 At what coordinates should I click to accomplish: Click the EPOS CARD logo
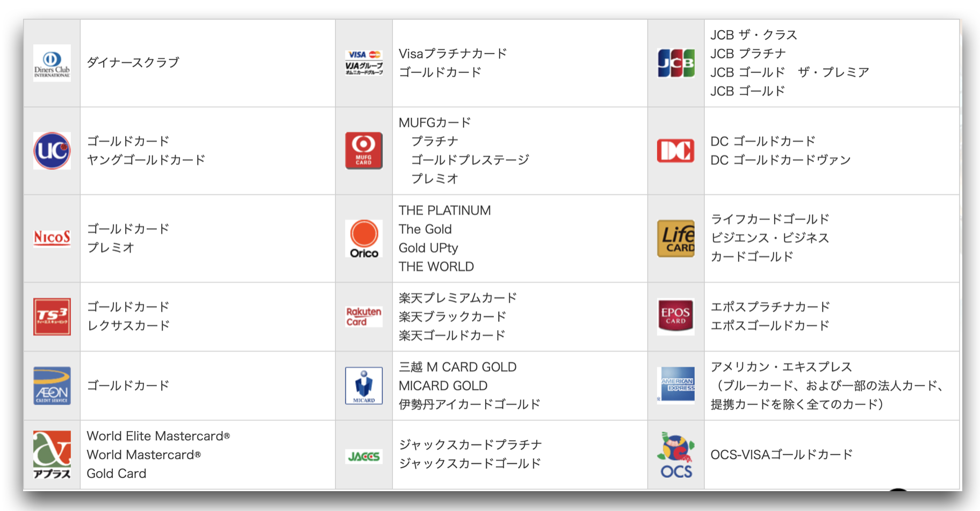pos(676,317)
